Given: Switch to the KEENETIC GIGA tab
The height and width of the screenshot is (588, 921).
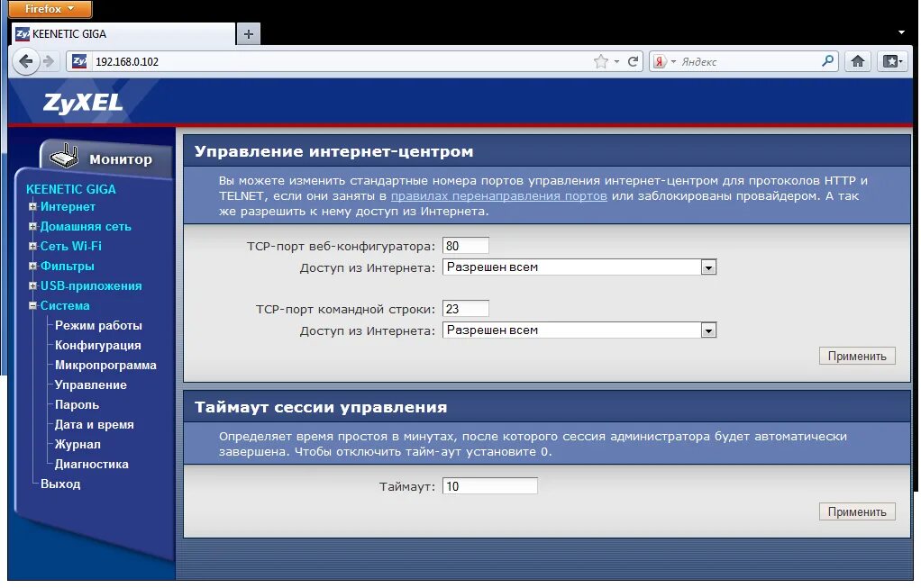Looking at the screenshot, I should pyautogui.click(x=123, y=34).
